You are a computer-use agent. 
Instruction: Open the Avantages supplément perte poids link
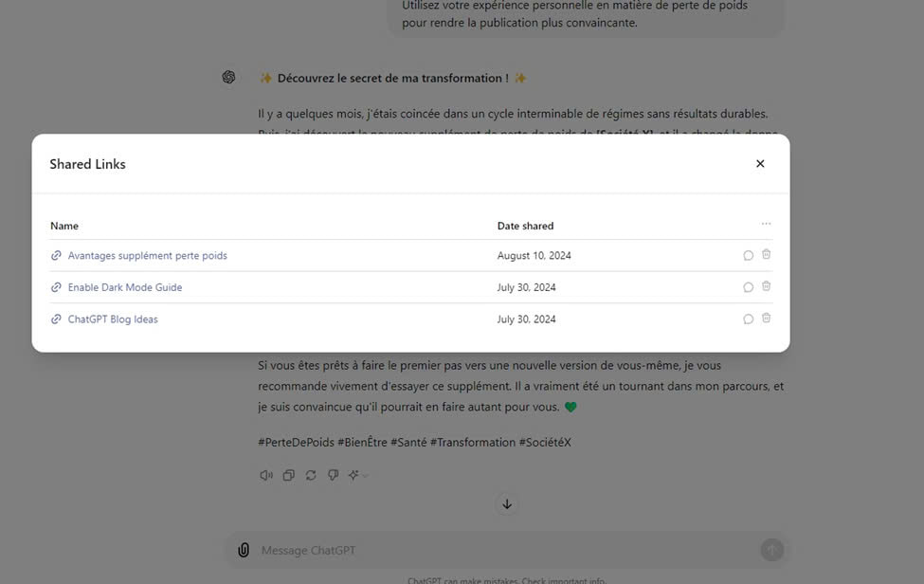pos(147,256)
